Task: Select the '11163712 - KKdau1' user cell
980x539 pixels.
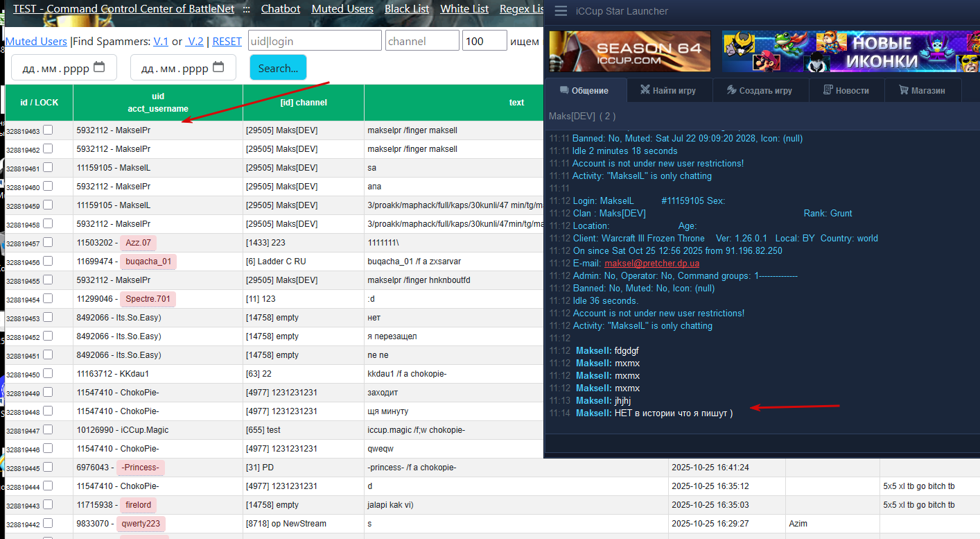Action: pyautogui.click(x=158, y=374)
